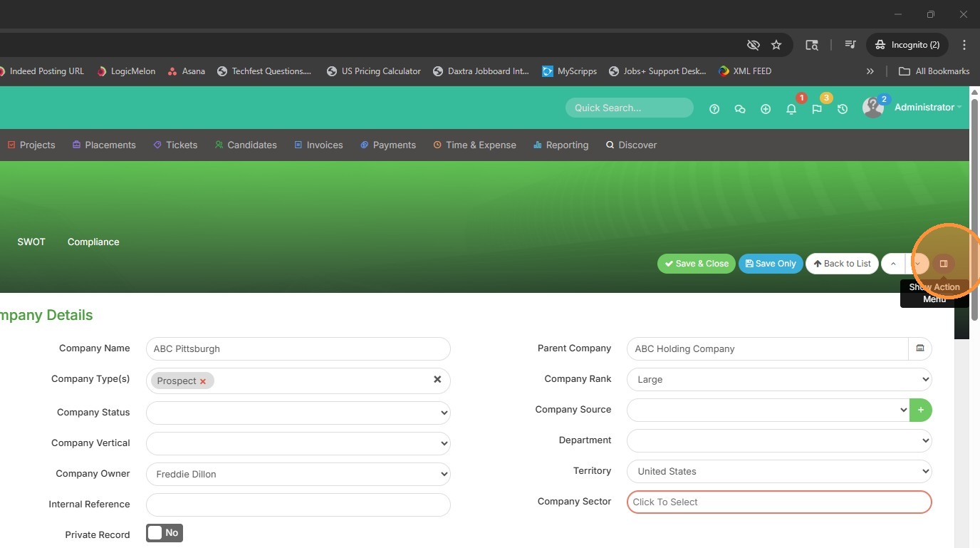This screenshot has width=980, height=548.
Task: Open the tab search icon in Chrome toolbar
Action: point(812,45)
